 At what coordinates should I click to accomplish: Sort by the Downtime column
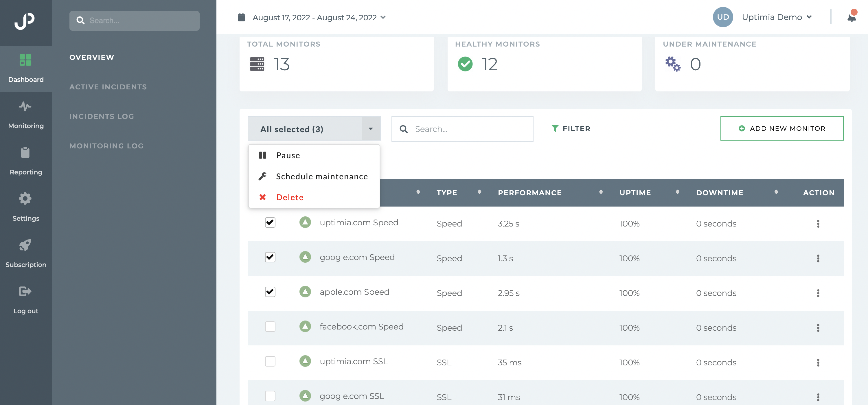[776, 192]
